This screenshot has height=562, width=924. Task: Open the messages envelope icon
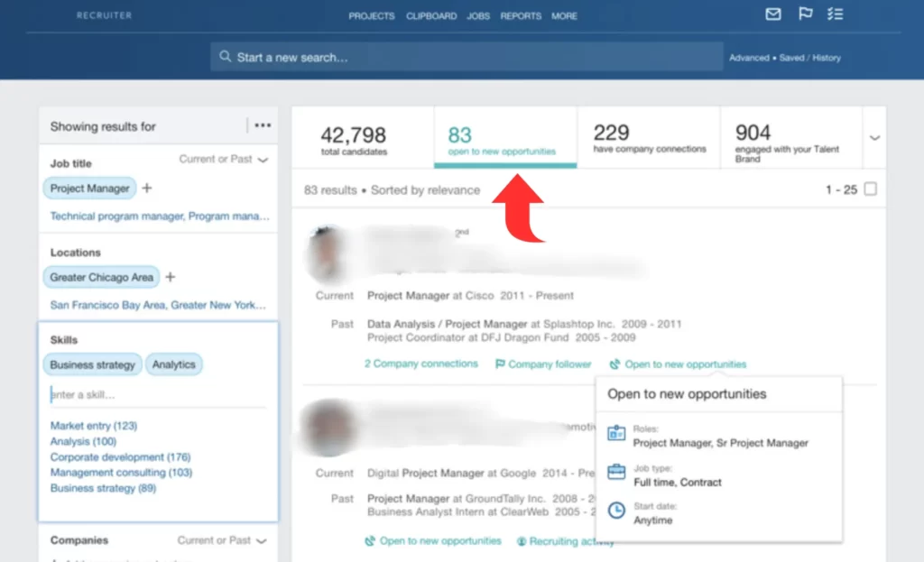pyautogui.click(x=772, y=14)
